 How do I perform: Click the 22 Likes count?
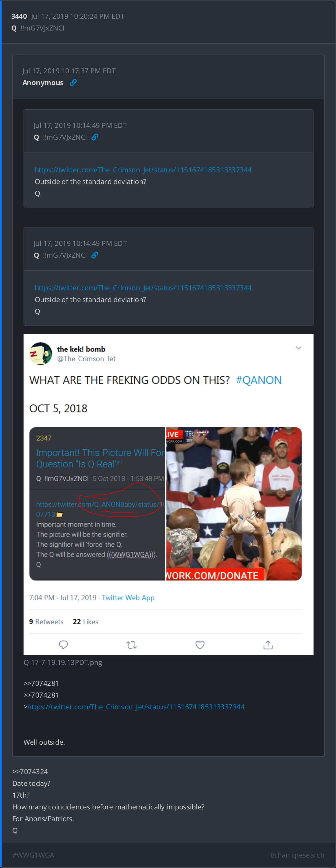(x=85, y=622)
